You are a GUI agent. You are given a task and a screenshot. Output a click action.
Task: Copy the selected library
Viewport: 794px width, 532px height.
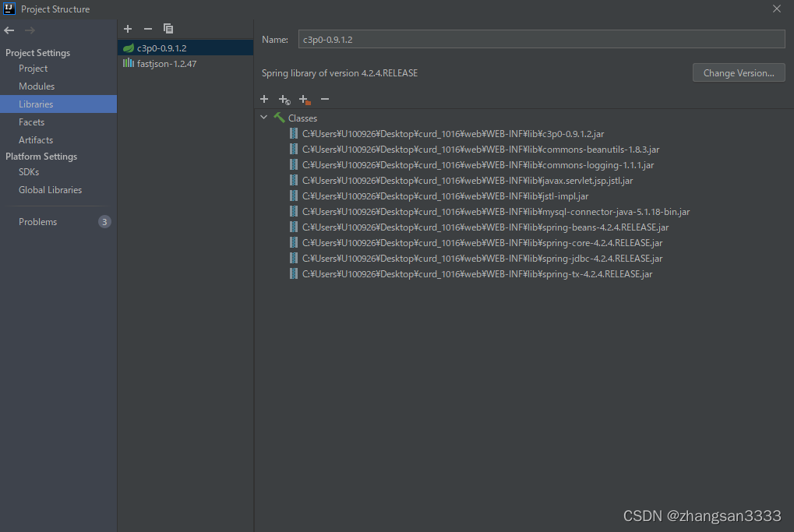168,29
